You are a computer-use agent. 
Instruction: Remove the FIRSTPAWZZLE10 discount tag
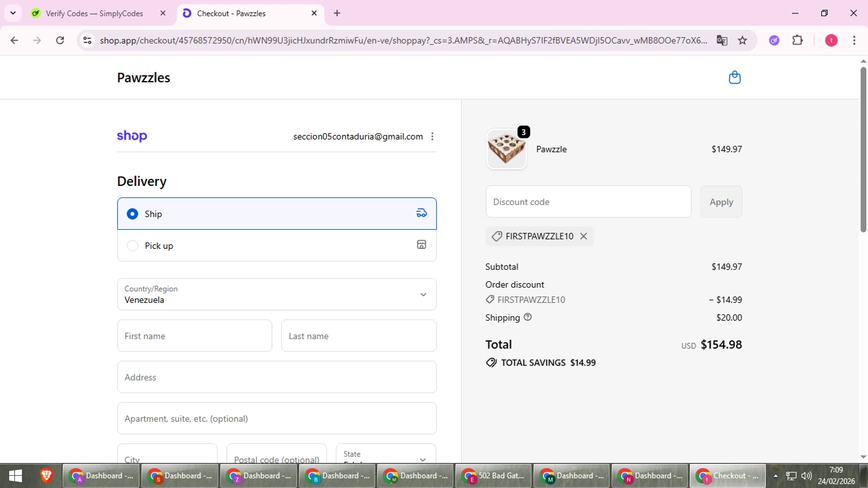click(x=583, y=236)
